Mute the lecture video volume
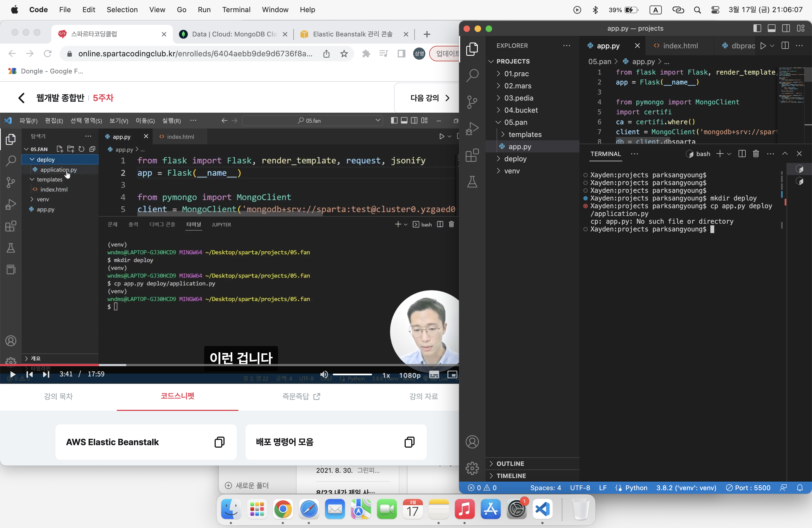 click(324, 374)
